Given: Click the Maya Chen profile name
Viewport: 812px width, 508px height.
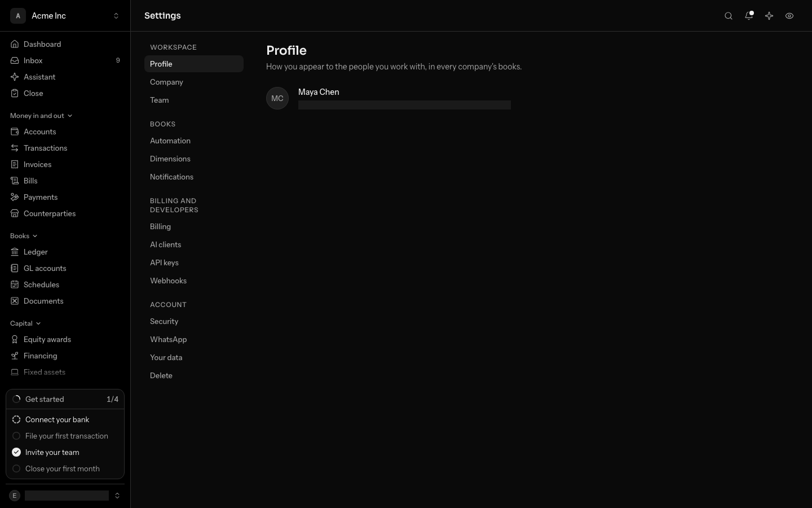Looking at the screenshot, I should [x=319, y=92].
